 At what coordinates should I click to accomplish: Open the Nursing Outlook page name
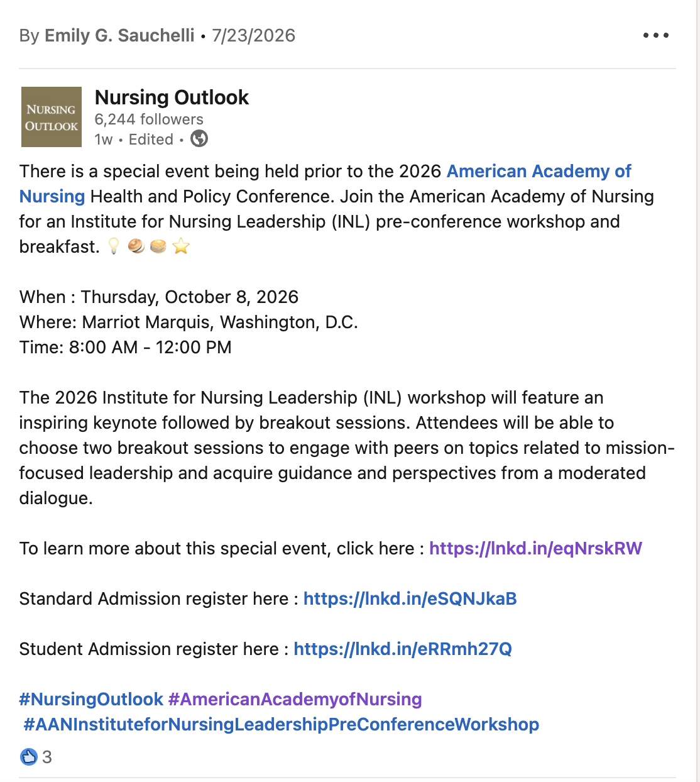pos(172,97)
